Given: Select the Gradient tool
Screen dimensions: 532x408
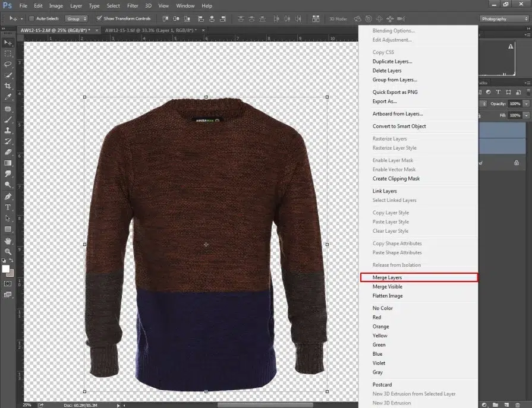Looking at the screenshot, I should tap(8, 163).
